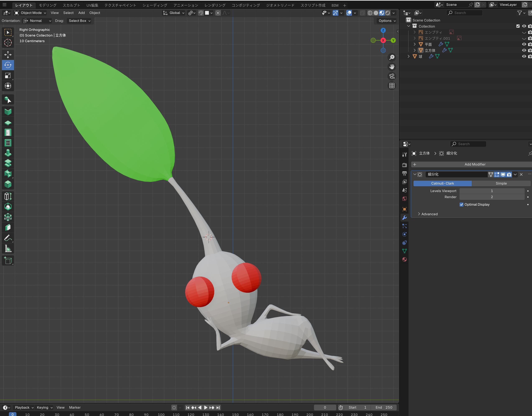
Task: Open the Object Mode dropdown
Action: click(x=30, y=13)
